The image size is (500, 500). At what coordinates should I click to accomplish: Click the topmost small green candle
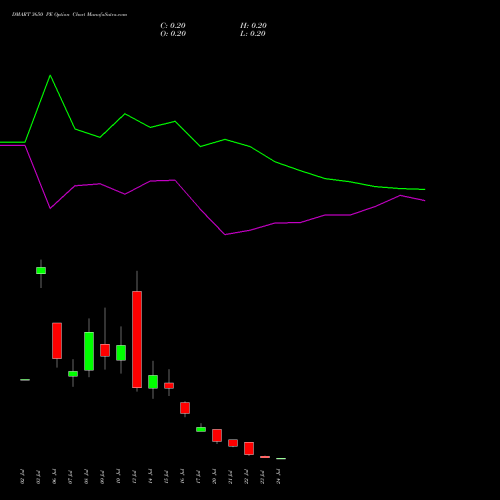[x=41, y=270]
